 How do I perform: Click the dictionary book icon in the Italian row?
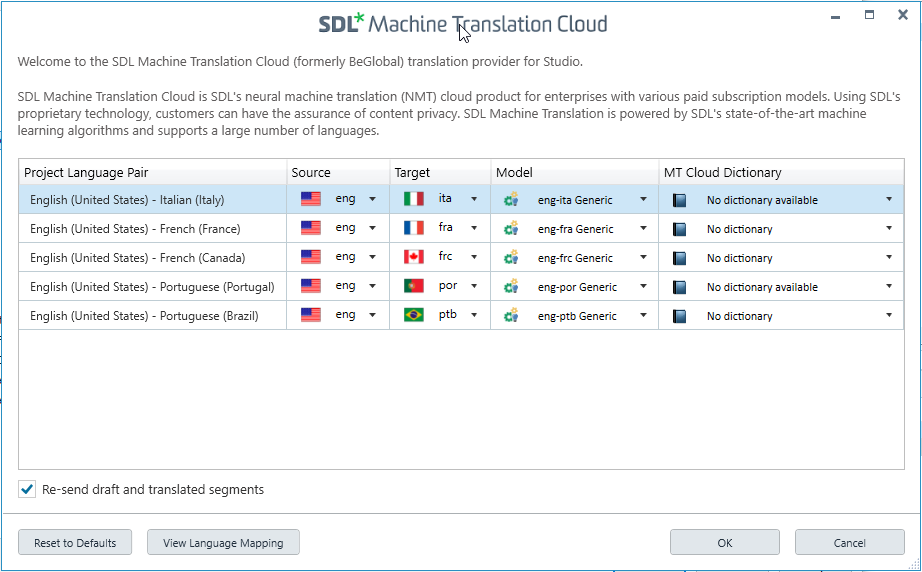[679, 200]
